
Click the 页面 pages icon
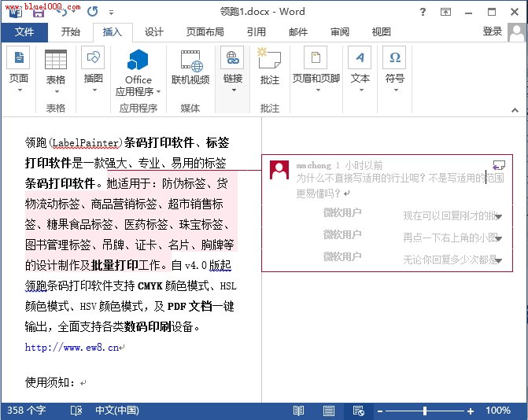tap(19, 58)
